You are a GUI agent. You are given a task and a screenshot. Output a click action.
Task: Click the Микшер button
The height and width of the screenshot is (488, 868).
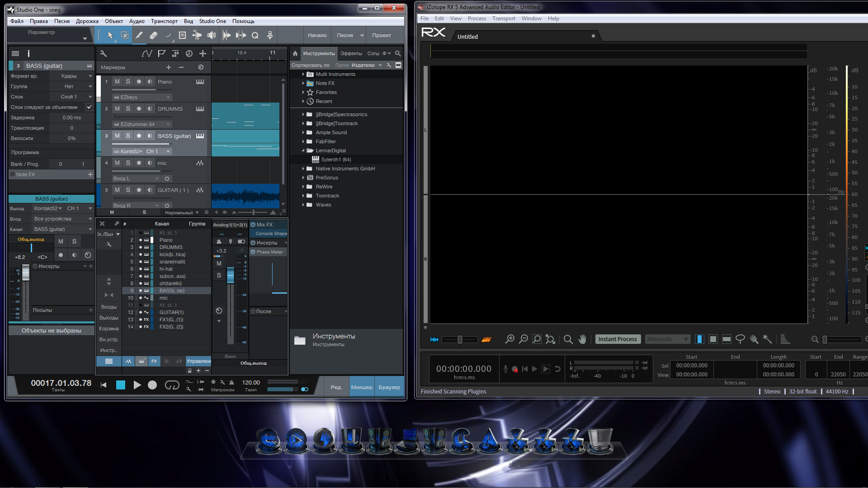click(362, 387)
